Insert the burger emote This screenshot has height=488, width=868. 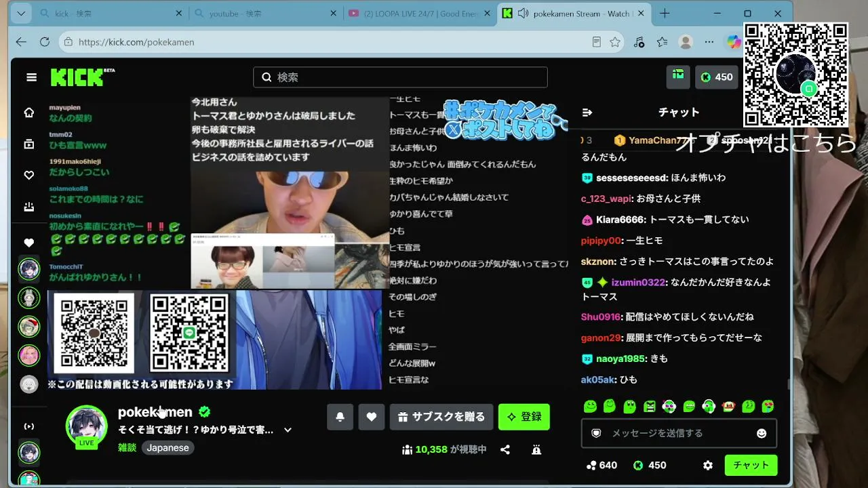729,407
